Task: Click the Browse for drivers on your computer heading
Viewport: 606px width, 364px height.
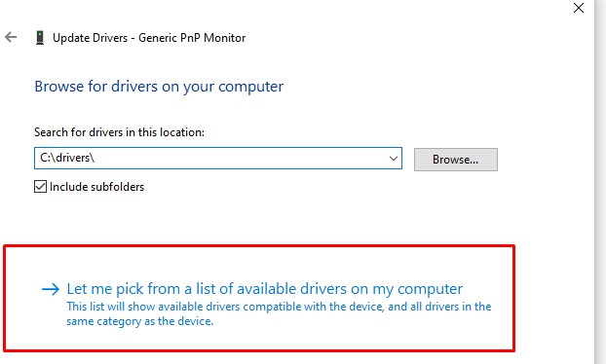Action: pos(159,87)
